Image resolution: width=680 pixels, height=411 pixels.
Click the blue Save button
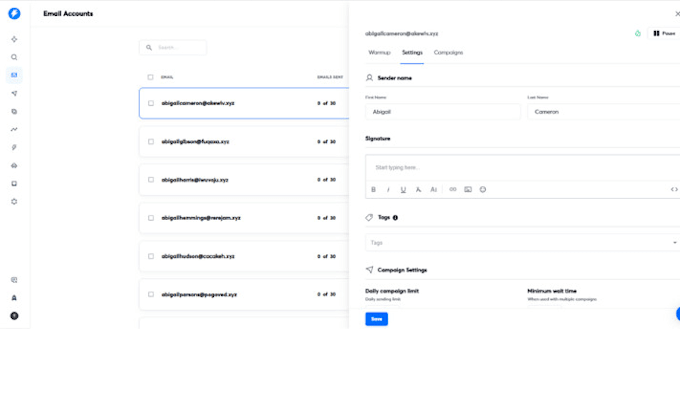coord(376,319)
